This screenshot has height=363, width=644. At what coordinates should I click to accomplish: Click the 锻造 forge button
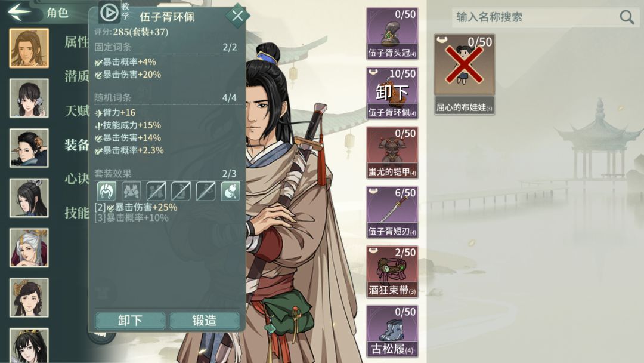[x=204, y=320]
